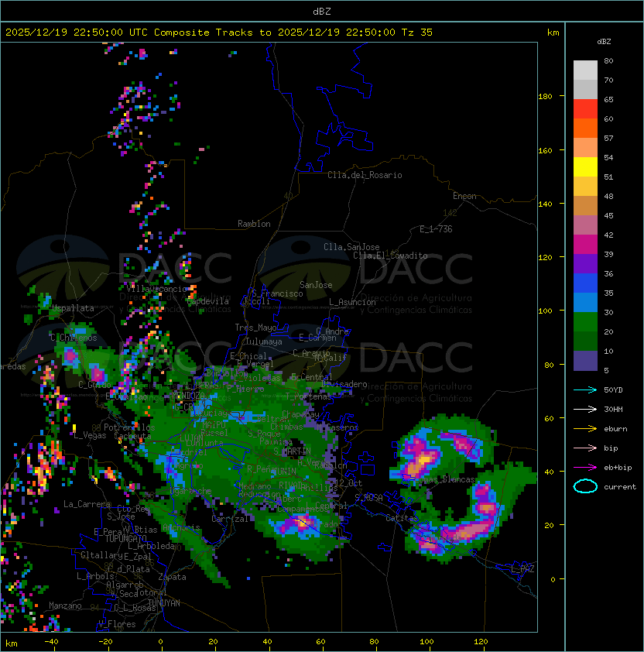Click the pink bip arrow in legend
This screenshot has width=644, height=652.
[585, 448]
